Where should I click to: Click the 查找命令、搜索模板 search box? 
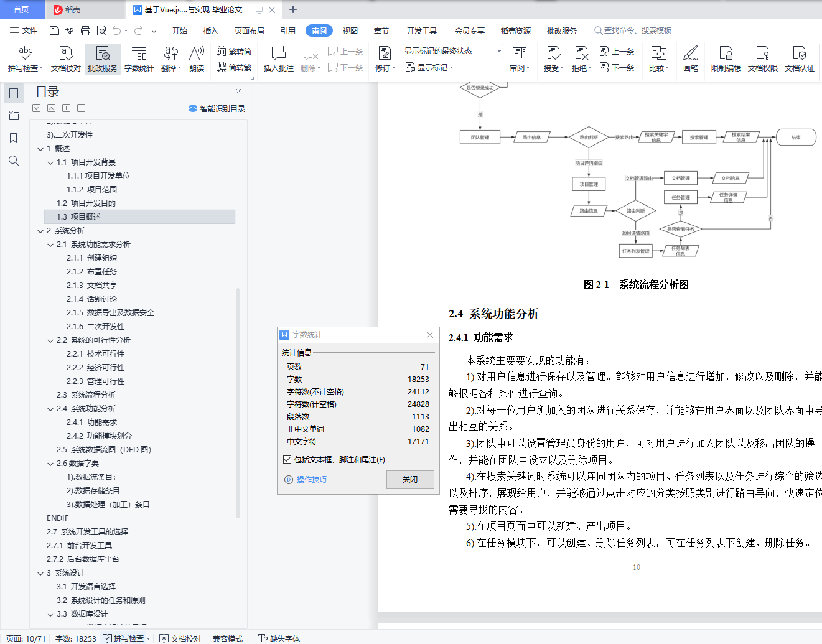633,30
